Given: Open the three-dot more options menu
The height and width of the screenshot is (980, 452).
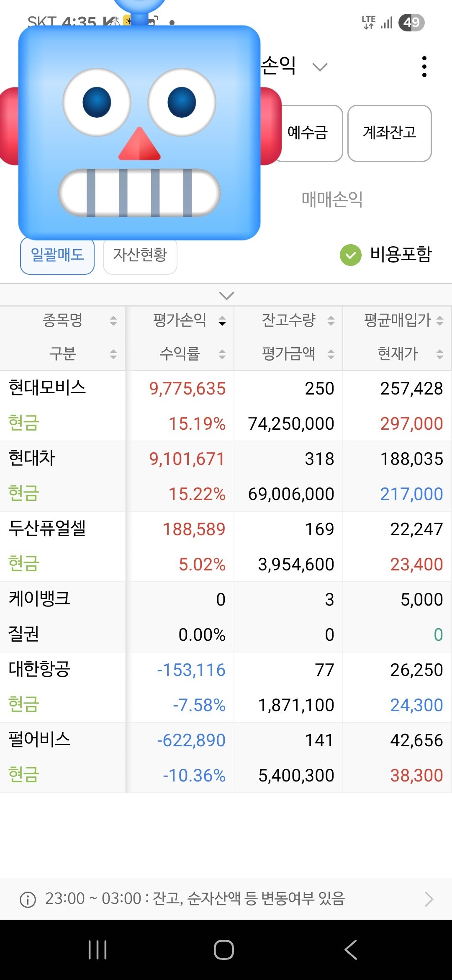Looking at the screenshot, I should tap(424, 67).
